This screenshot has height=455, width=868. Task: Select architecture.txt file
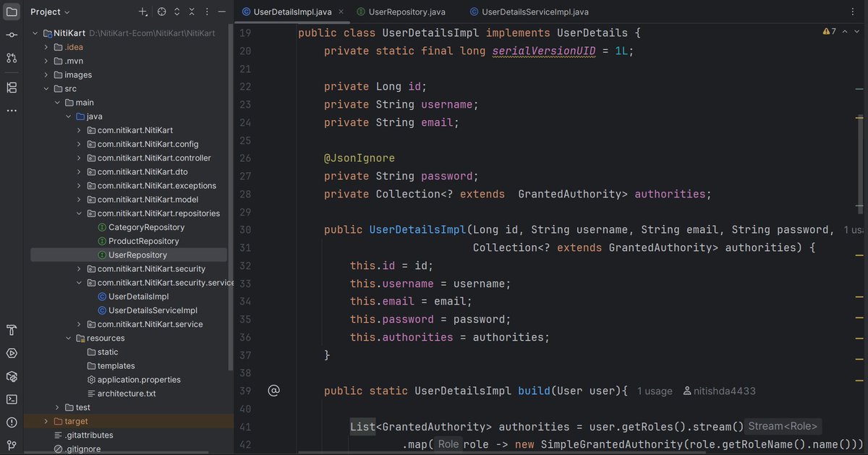121,394
